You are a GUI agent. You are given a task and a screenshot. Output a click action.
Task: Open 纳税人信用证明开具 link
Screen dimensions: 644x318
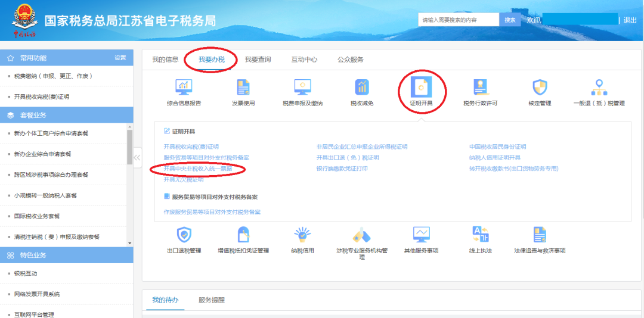(x=495, y=158)
